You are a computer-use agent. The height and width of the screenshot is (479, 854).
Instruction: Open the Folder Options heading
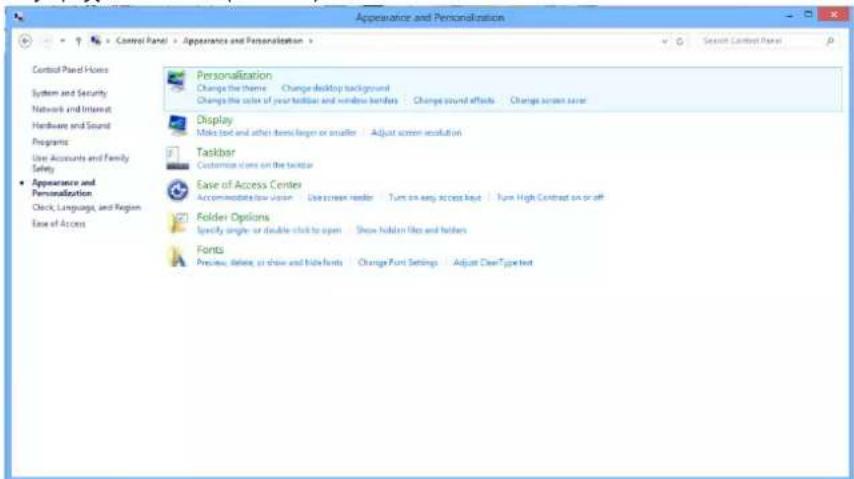[x=233, y=217]
